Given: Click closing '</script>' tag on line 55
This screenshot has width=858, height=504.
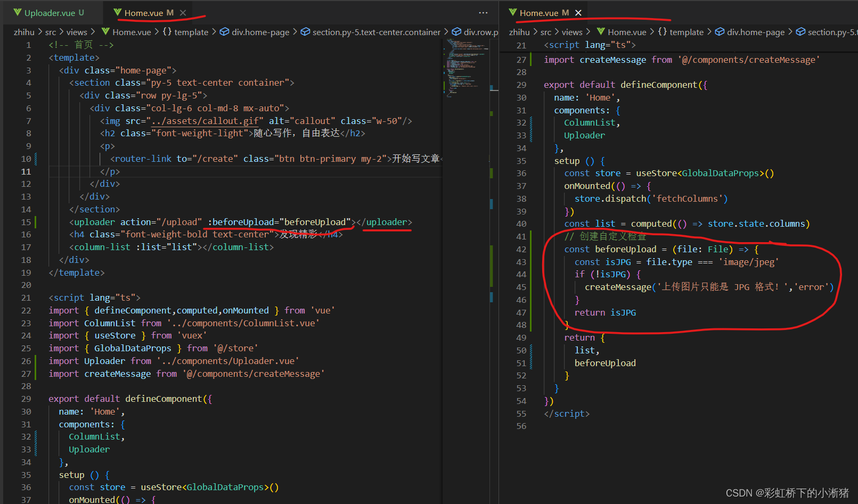Looking at the screenshot, I should point(567,414).
